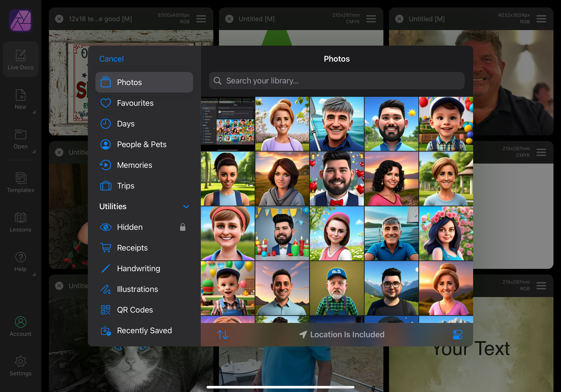
Task: Select bearded man with red bow tie
Action: [337, 179]
